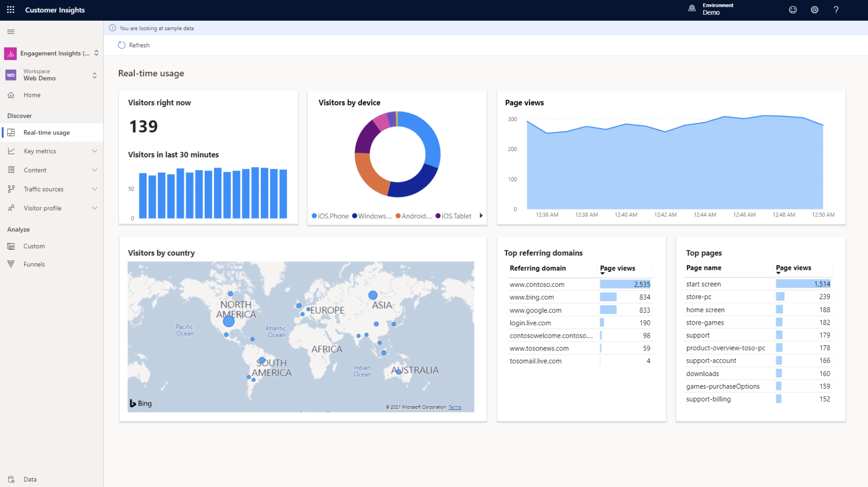The height and width of the screenshot is (487, 868).
Task: Collapse the sidebar with hamburger icon
Action: click(11, 32)
